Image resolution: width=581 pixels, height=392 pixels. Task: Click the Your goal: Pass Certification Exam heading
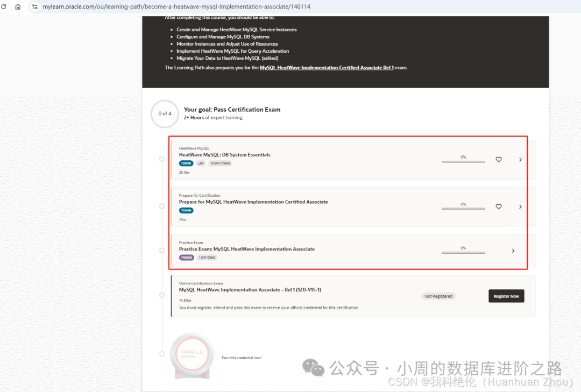pos(232,110)
